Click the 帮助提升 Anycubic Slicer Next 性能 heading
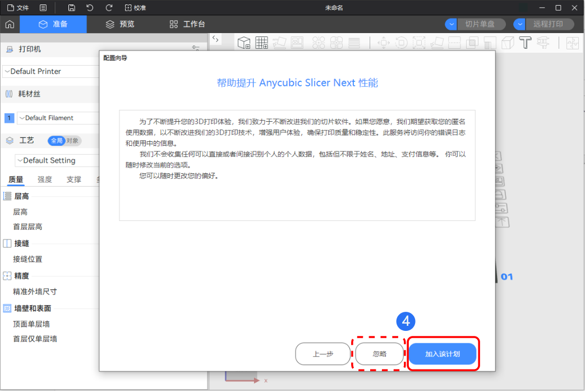 (297, 83)
